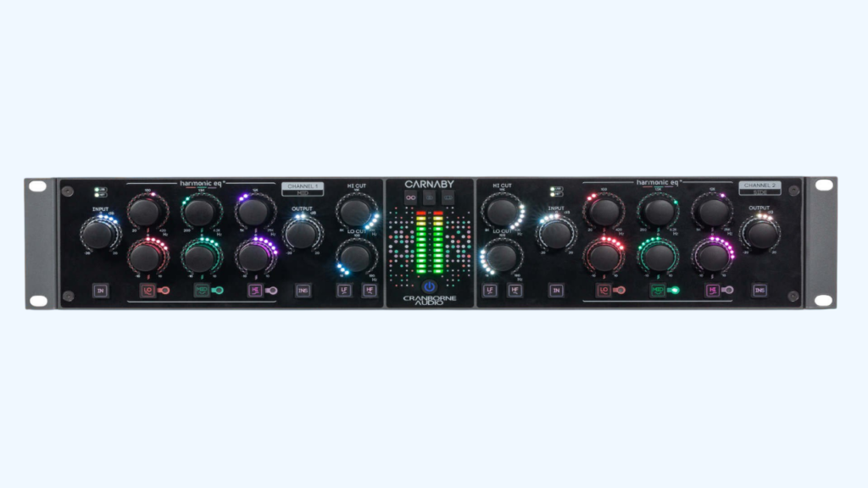This screenshot has width=868, height=488.
Task: Click Channel 2 red LO gain knob
Action: point(604,258)
